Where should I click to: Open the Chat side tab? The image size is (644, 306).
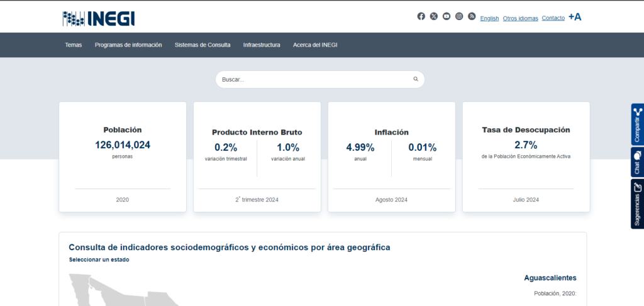637,162
